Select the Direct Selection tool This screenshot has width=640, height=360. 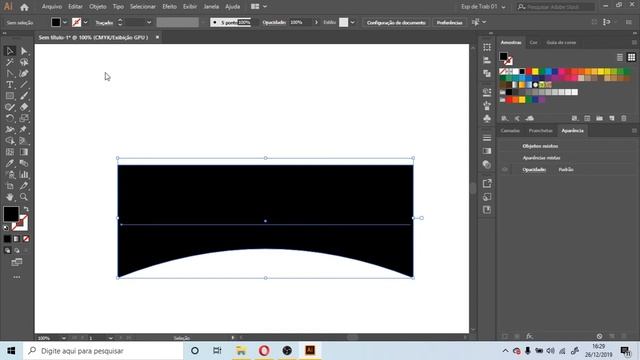tap(24, 51)
